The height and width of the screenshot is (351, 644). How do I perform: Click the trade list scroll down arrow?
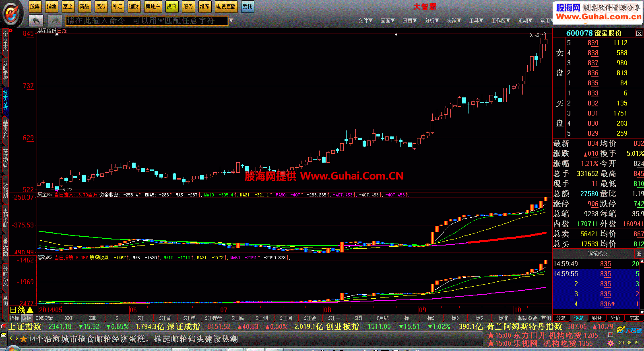(642, 312)
